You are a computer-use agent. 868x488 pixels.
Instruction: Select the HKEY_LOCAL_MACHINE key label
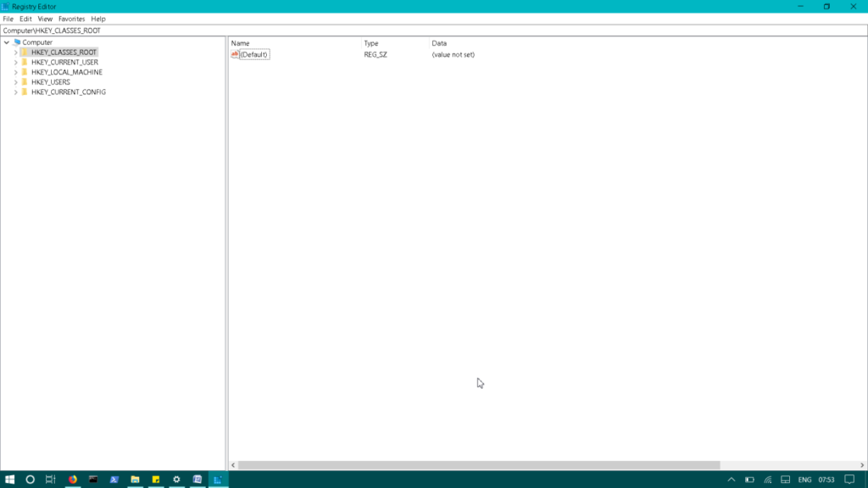[67, 73]
